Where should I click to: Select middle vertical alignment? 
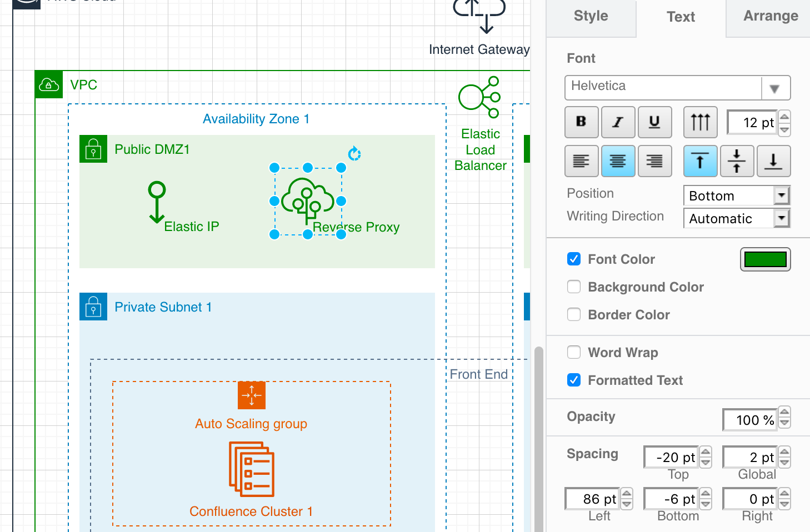coord(737,161)
